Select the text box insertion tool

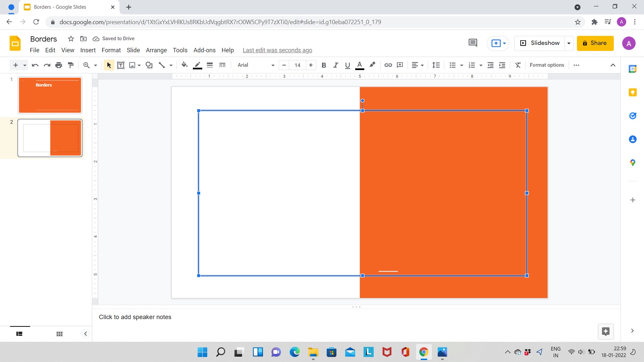coord(120,65)
